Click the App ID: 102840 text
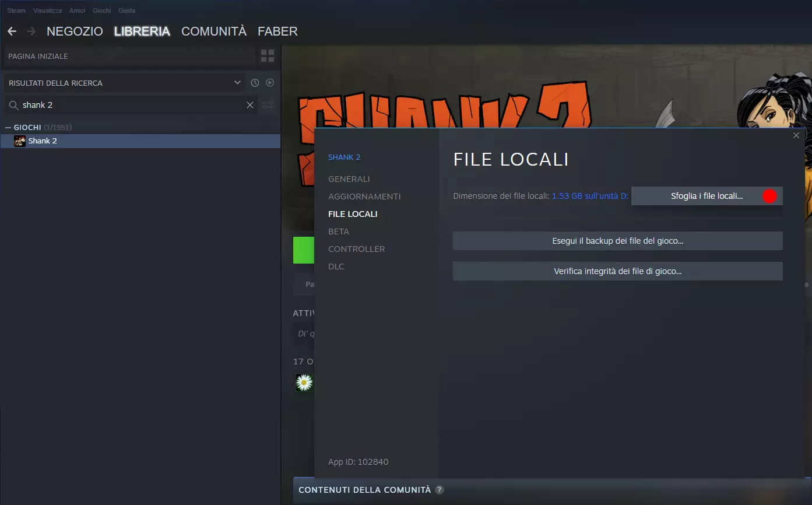 tap(358, 462)
